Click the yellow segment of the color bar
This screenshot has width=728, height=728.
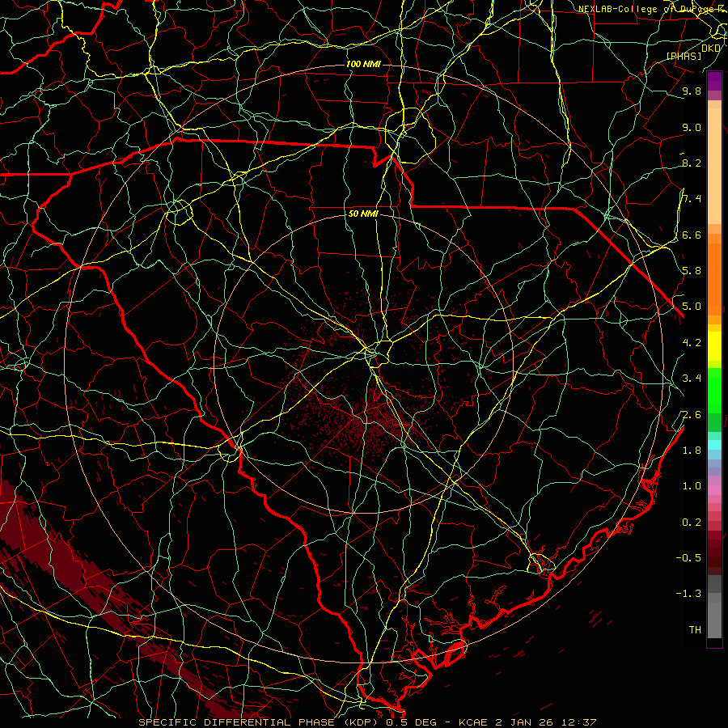click(714, 346)
